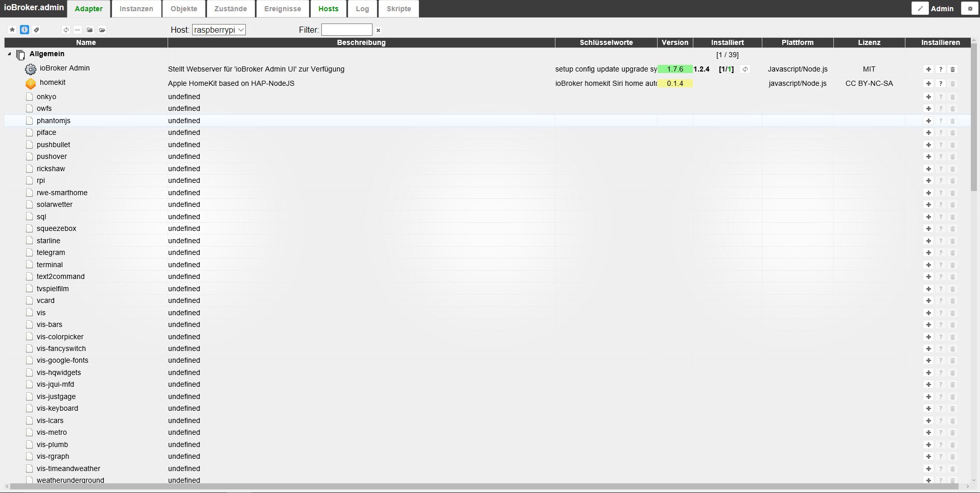Viewport: 980px width, 493px height.
Task: Expand all folders toolbar icon
Action: point(102,30)
